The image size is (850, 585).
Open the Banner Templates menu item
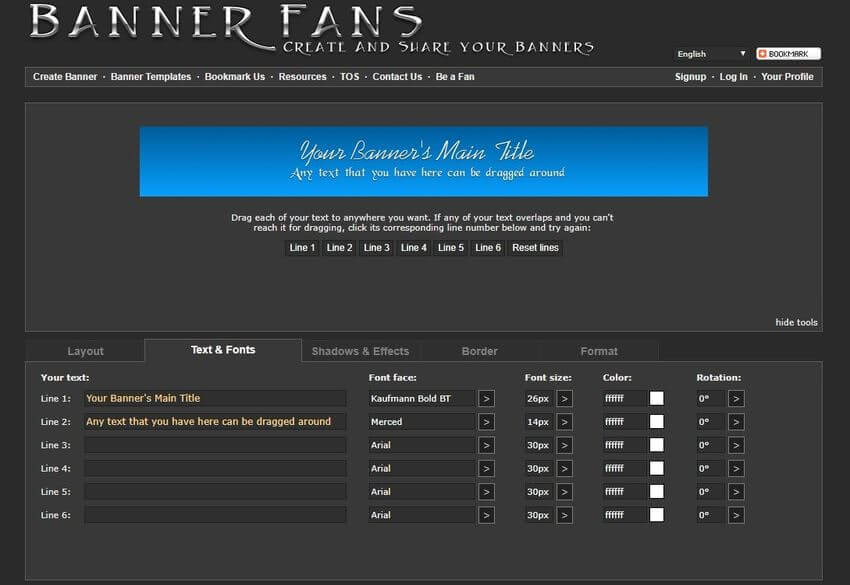point(151,77)
